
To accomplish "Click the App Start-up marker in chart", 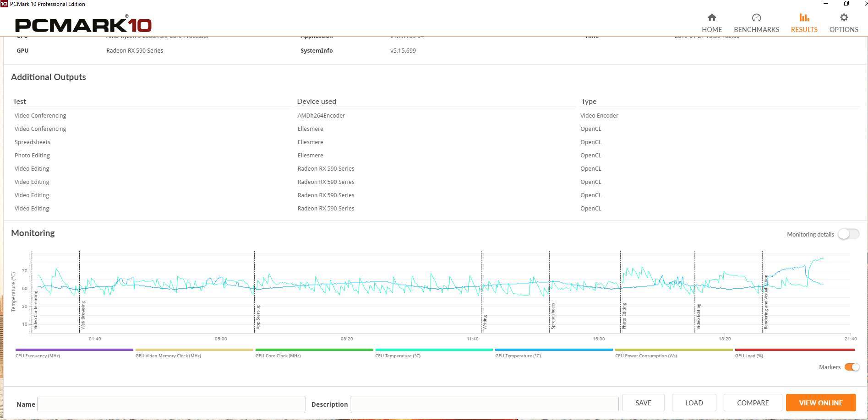I will (258, 317).
